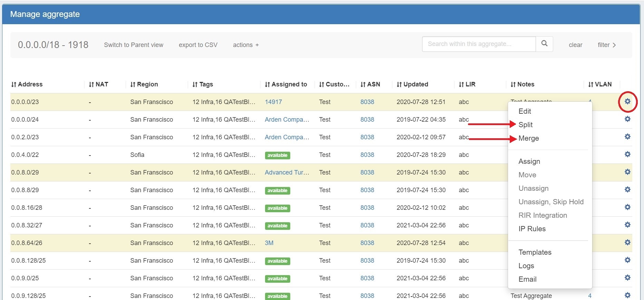Screen dimensions: 644x300
Task: Sort table by Address column
Action: [27, 84]
